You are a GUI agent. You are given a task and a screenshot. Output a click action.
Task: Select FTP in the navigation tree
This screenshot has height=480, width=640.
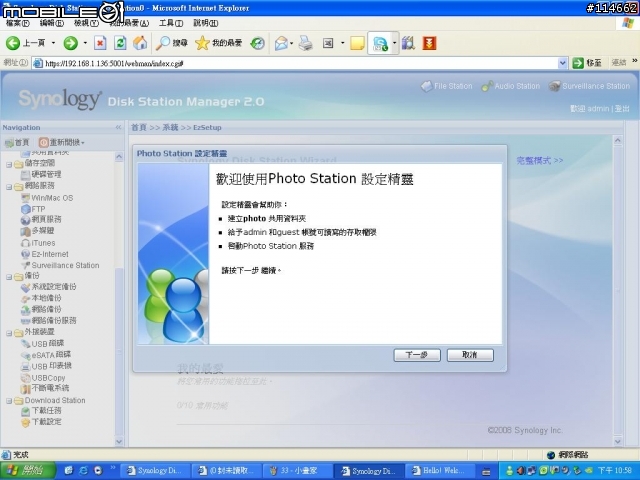click(33, 209)
